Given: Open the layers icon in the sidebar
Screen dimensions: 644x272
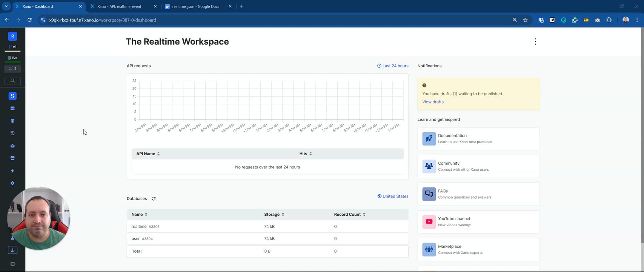Looking at the screenshot, I should (12, 121).
